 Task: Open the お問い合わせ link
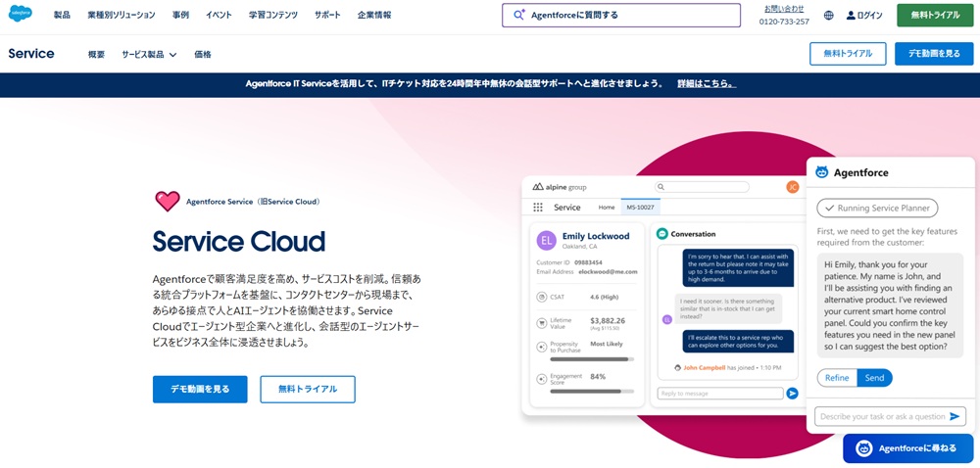click(784, 9)
